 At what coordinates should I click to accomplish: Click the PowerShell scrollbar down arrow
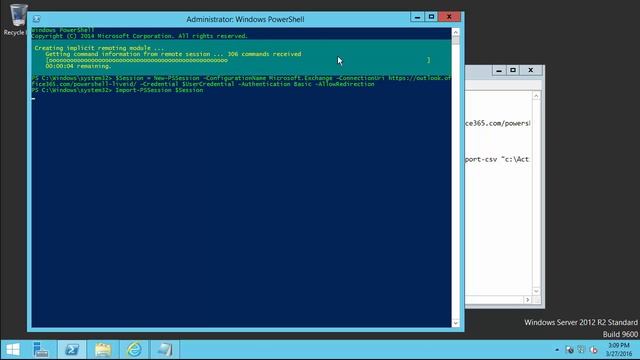tap(456, 323)
